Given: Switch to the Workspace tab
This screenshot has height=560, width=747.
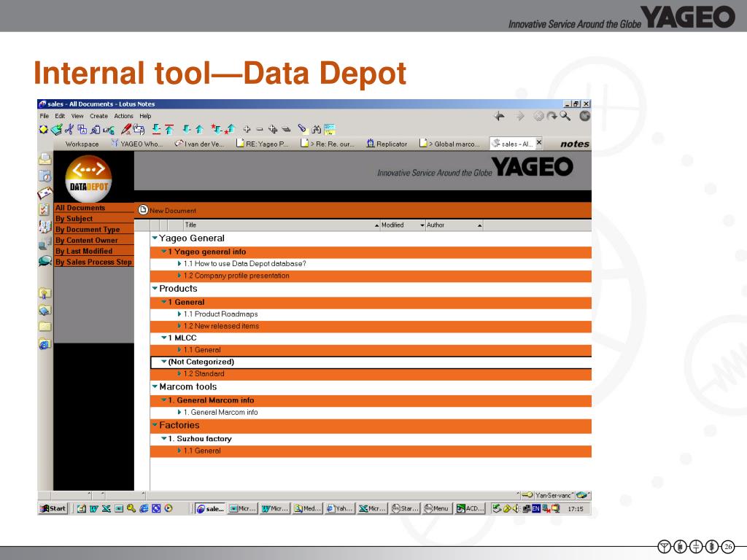Looking at the screenshot, I should tap(82, 144).
